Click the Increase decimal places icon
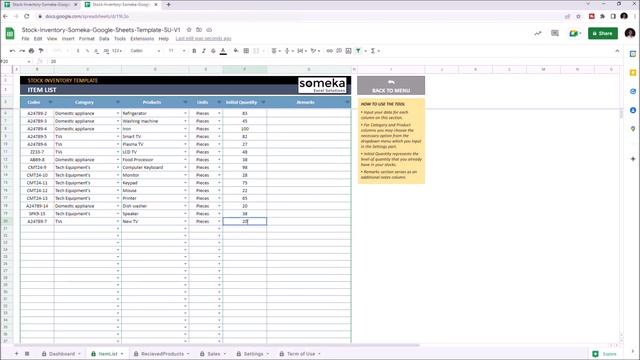This screenshot has height=360, width=640. click(x=106, y=51)
